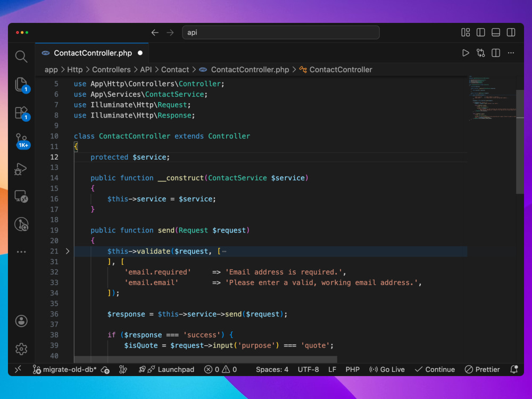Start Go Live server

tap(387, 370)
